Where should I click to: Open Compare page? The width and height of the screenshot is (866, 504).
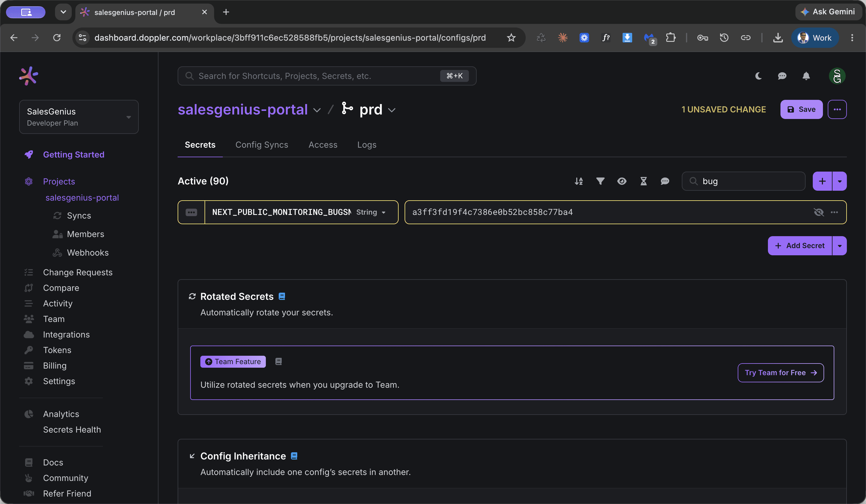61,288
